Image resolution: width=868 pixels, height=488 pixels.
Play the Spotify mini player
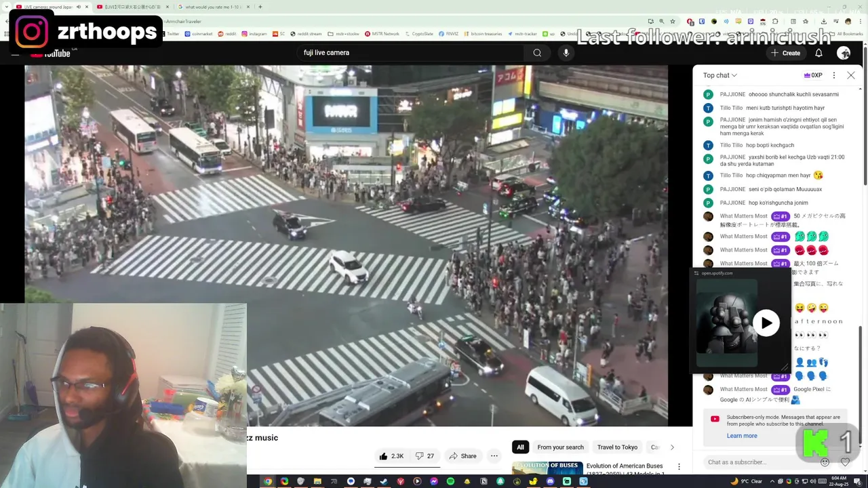click(766, 323)
